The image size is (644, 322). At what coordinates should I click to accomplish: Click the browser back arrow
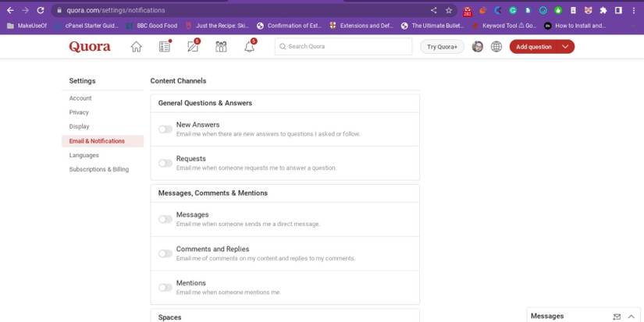click(11, 10)
